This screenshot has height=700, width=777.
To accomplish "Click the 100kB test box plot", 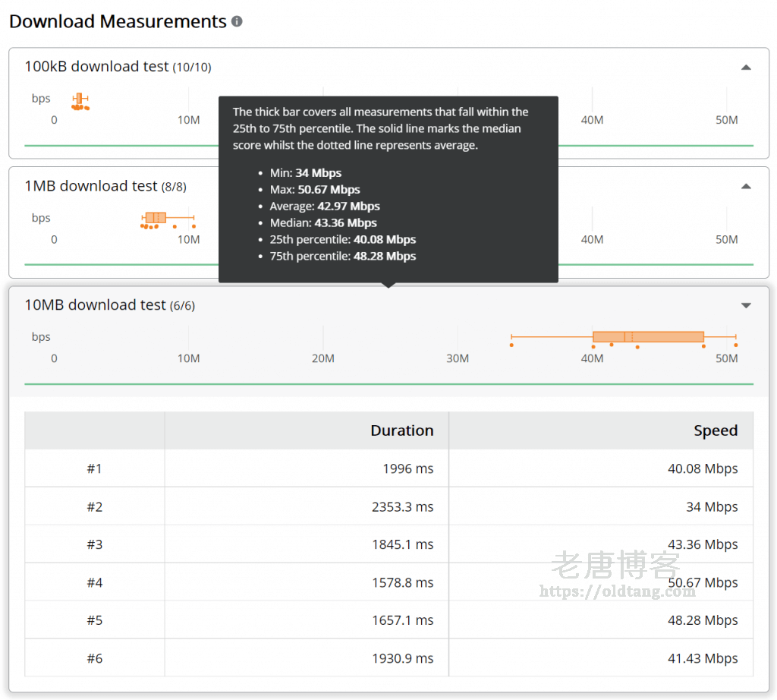I will [x=80, y=101].
